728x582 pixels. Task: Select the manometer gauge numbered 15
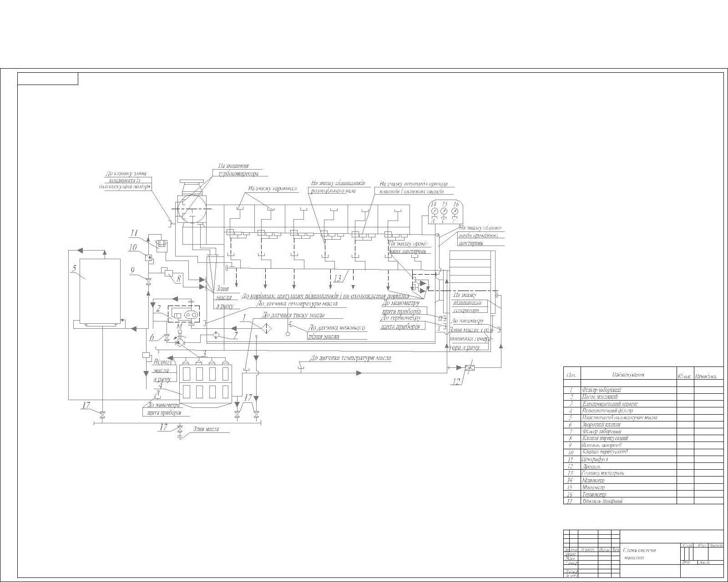pos(444,212)
